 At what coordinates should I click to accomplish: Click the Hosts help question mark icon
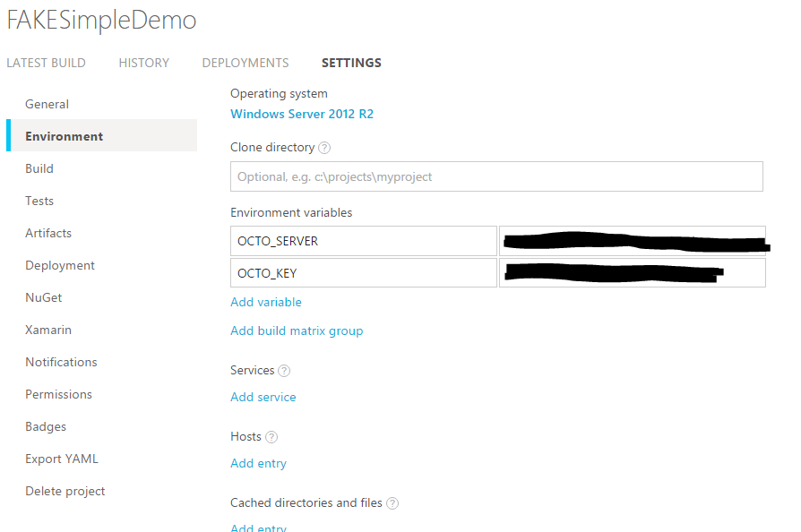(x=272, y=436)
